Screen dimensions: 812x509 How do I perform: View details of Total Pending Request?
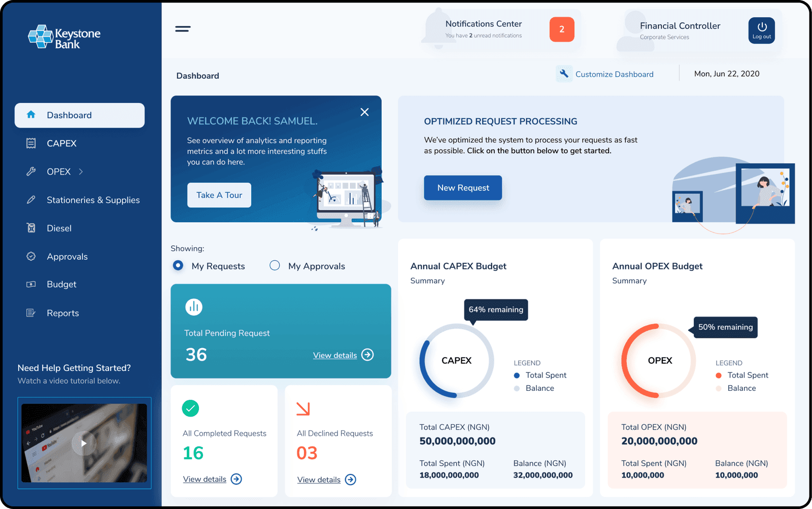coord(335,355)
